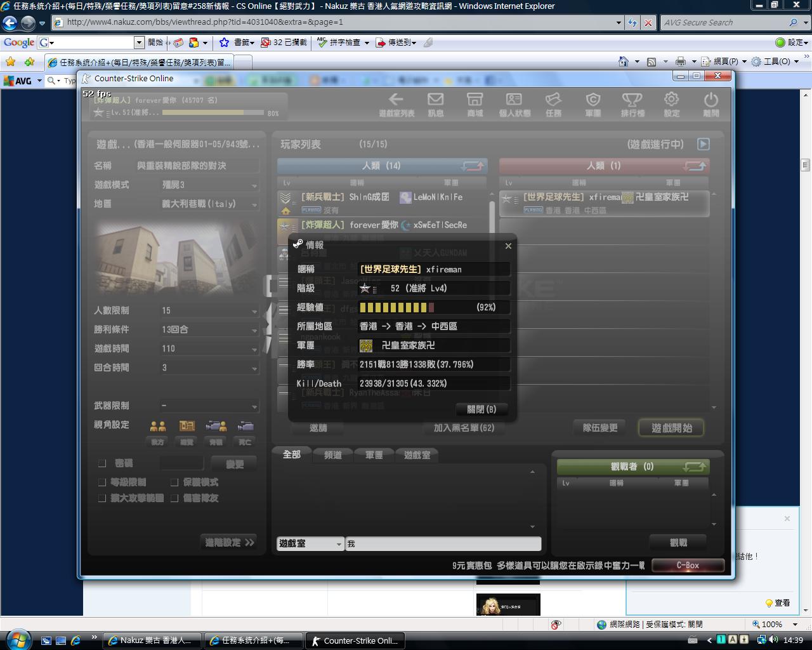Click the leave (離開) power icon
The width and height of the screenshot is (812, 650).
710,104
